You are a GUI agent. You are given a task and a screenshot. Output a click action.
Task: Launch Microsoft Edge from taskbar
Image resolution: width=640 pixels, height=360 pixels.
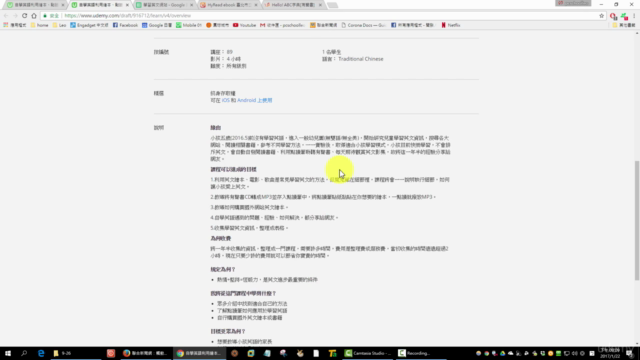(41, 353)
